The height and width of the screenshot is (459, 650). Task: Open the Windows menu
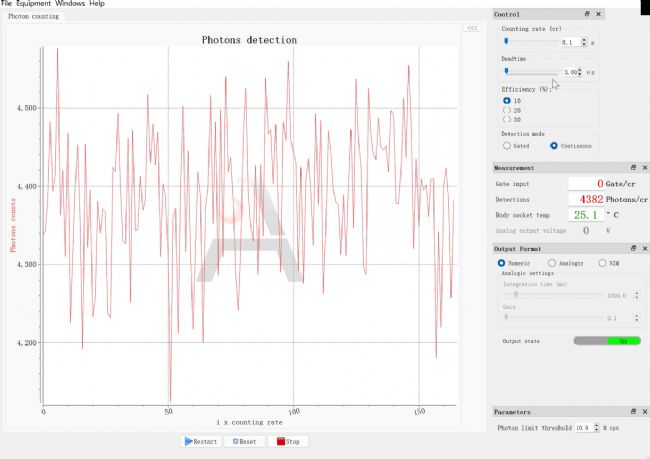pyautogui.click(x=70, y=4)
